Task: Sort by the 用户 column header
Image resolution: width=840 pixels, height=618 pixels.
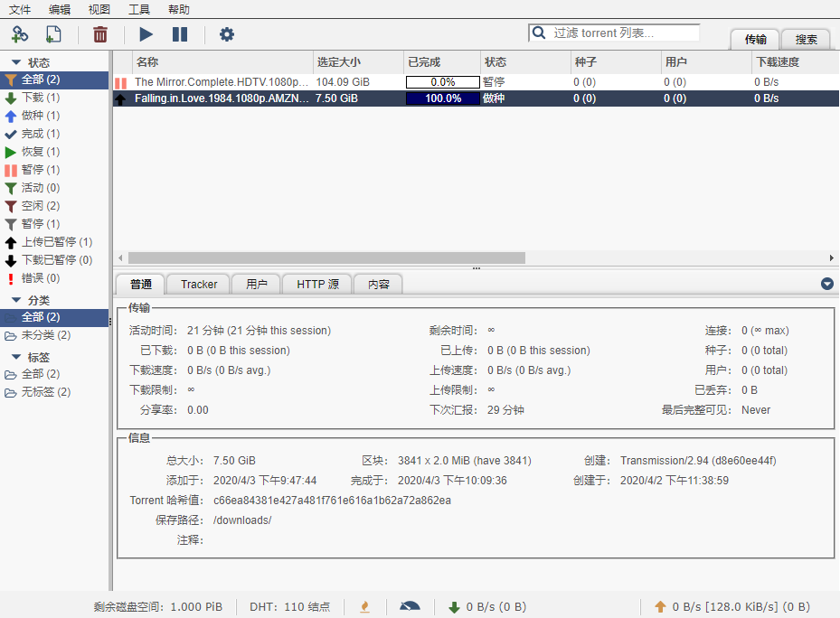Action: click(x=706, y=62)
